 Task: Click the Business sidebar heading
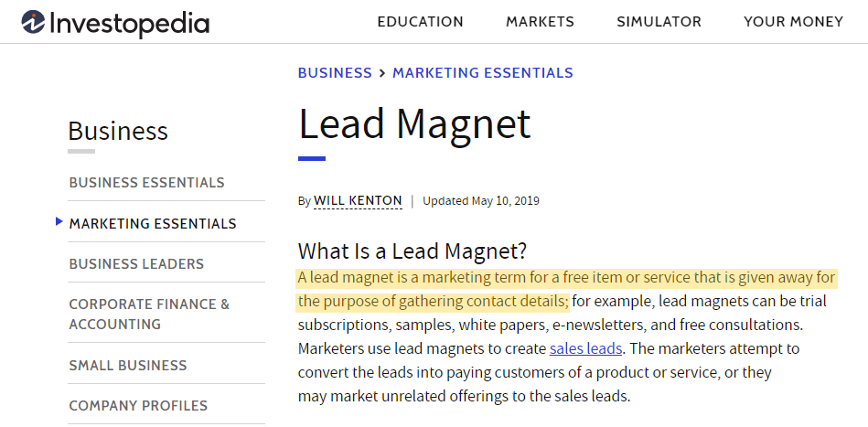118,131
